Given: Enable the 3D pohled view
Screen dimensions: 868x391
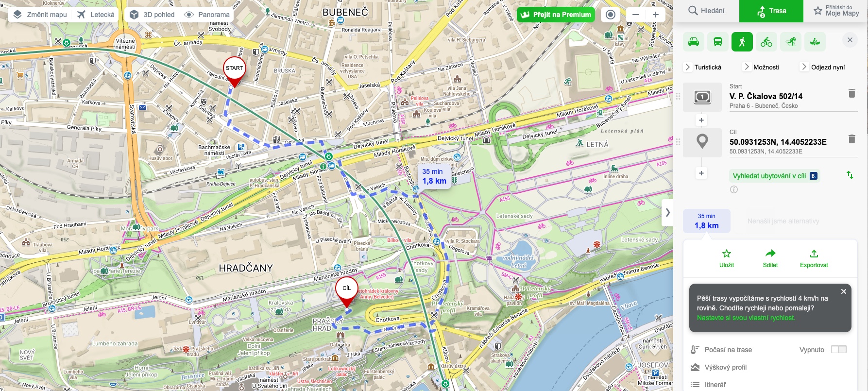Looking at the screenshot, I should [x=153, y=15].
